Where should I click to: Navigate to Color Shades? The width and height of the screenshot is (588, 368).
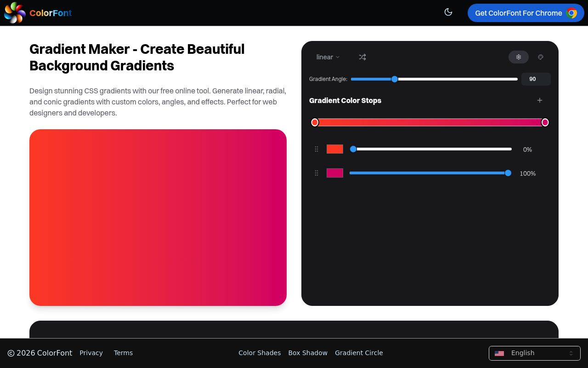coord(260,353)
